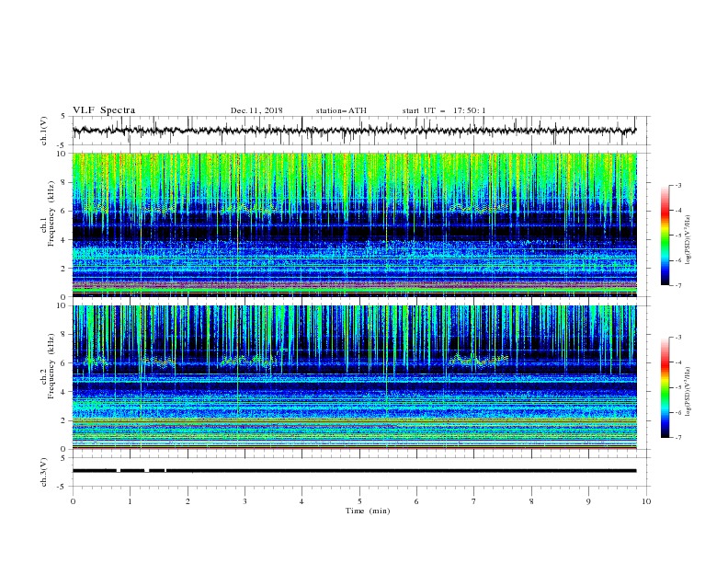The height and width of the screenshot is (563, 728).
Task: Select the "Dec. 11, 2018" date text
Action: 256,110
